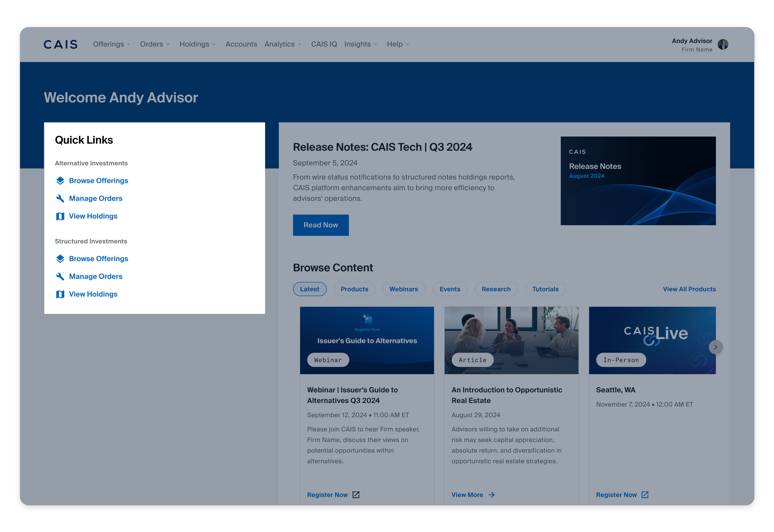The image size is (774, 532).
Task: Select the Events filter pill
Action: [x=450, y=289]
